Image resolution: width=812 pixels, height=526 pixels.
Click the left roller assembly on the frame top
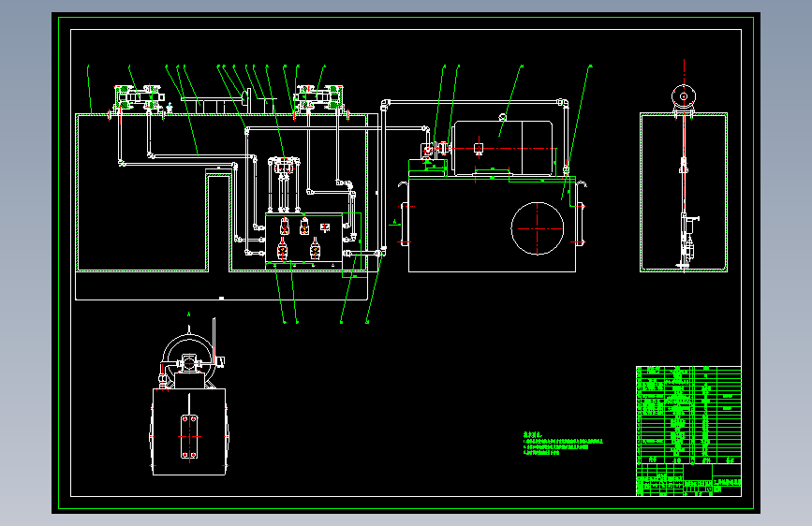139,98
